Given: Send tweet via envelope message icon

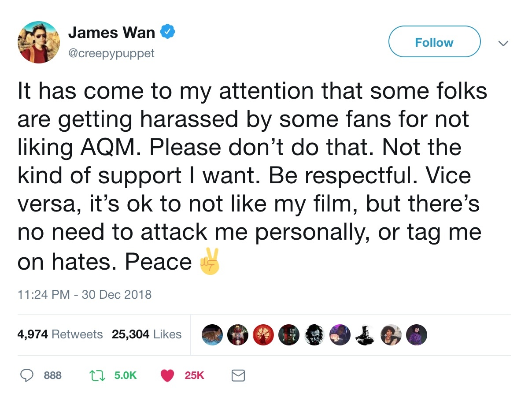Looking at the screenshot, I should pyautogui.click(x=238, y=375).
